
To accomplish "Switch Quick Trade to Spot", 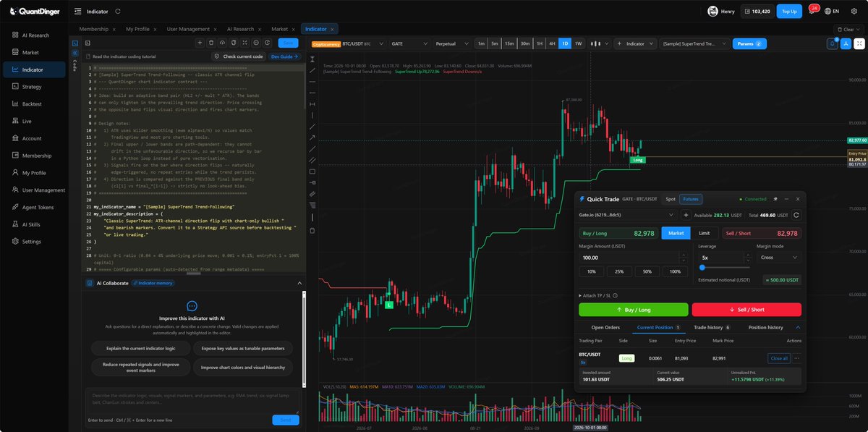I will 671,199.
